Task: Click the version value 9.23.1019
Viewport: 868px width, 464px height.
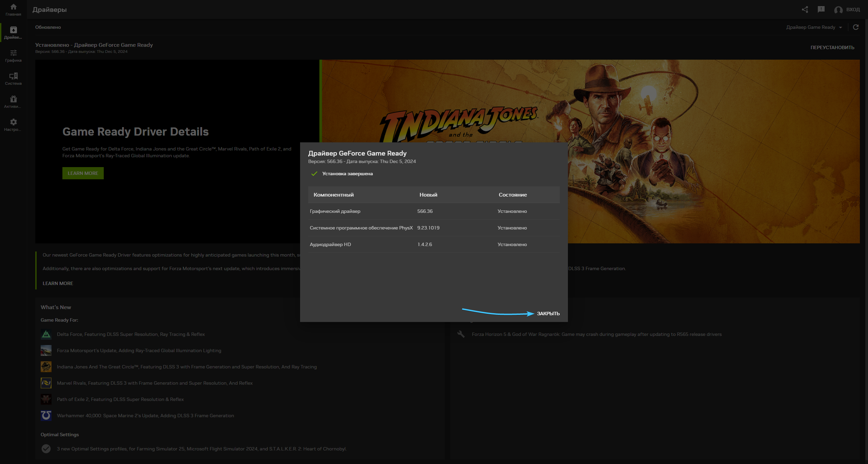Action: [x=428, y=228]
